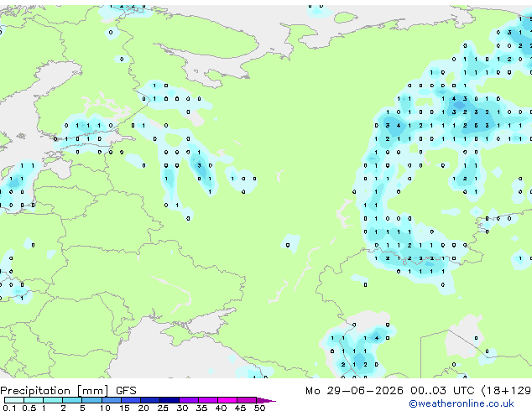Click the 0.5–1 mm legend color box

coord(34,400)
